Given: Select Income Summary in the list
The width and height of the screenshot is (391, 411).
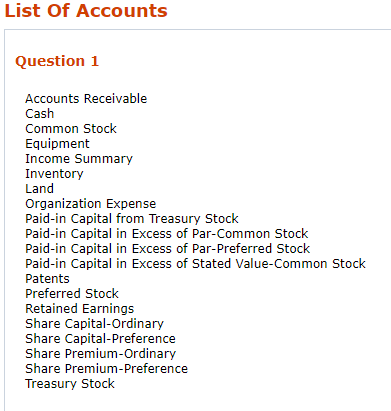Looking at the screenshot, I should (x=79, y=159).
